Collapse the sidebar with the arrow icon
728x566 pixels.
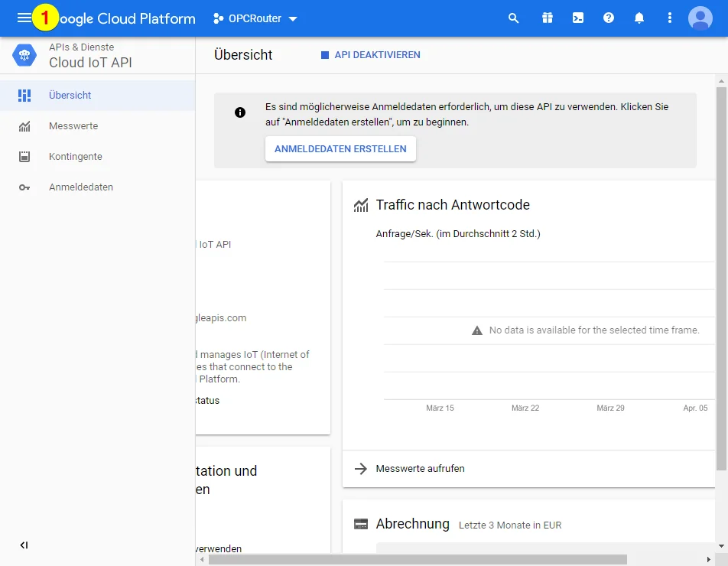[24, 545]
